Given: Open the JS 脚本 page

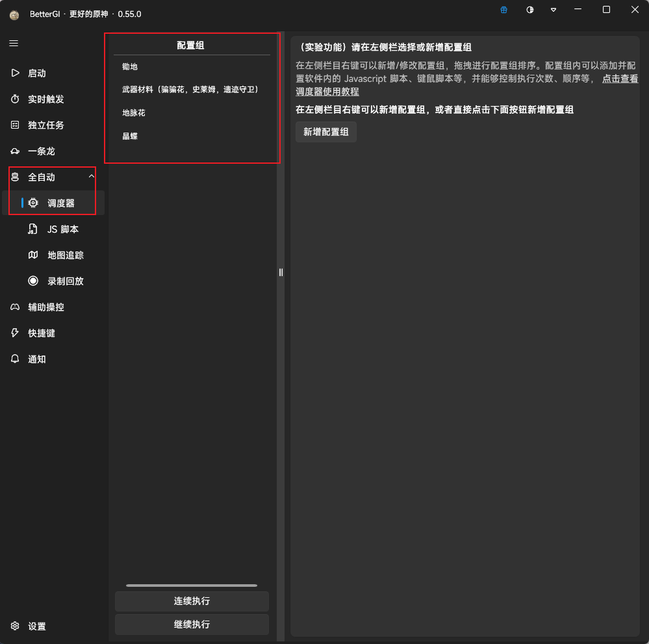Looking at the screenshot, I should [x=62, y=229].
